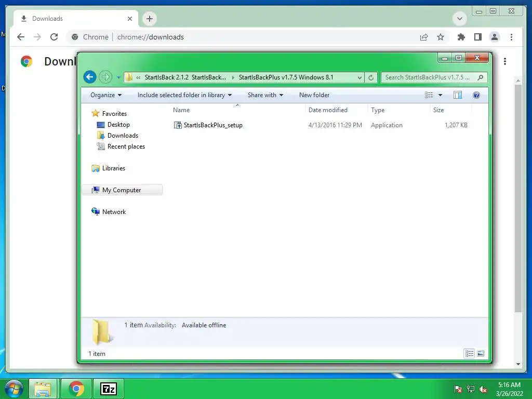
Task: Click the Search StartIsBackPlus field
Action: [x=428, y=77]
